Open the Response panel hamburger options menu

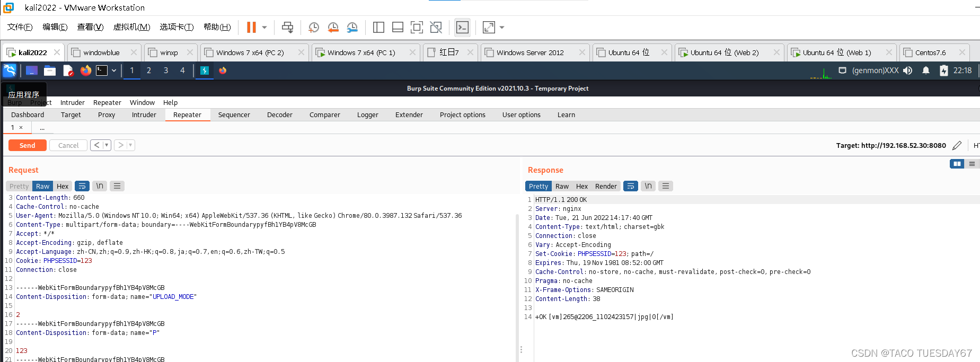666,187
